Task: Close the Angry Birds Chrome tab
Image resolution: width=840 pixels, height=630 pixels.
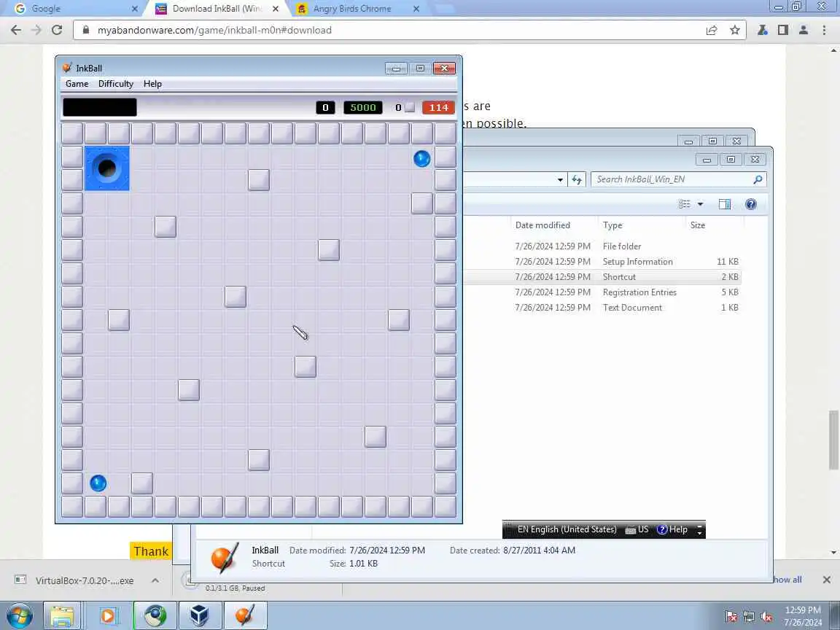Action: (416, 9)
